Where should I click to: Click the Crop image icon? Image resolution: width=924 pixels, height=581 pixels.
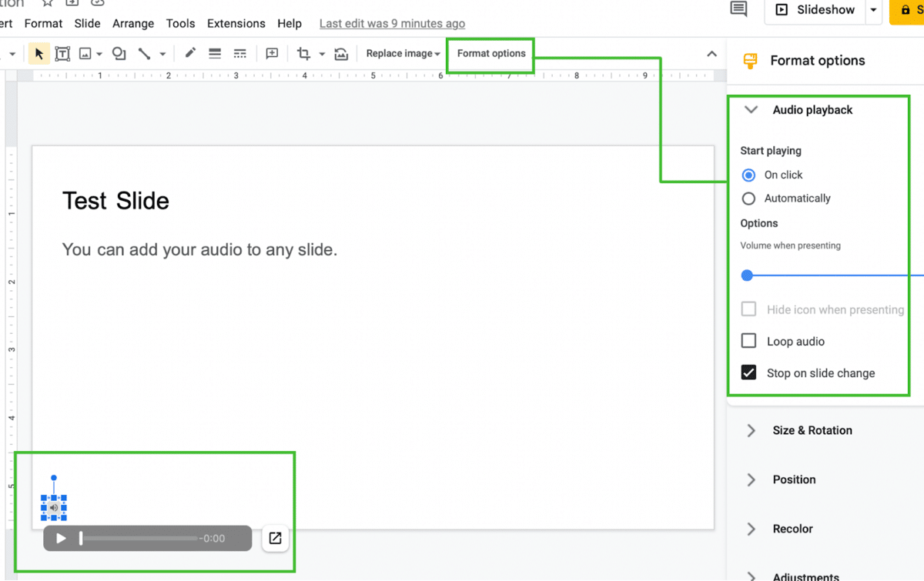(304, 53)
